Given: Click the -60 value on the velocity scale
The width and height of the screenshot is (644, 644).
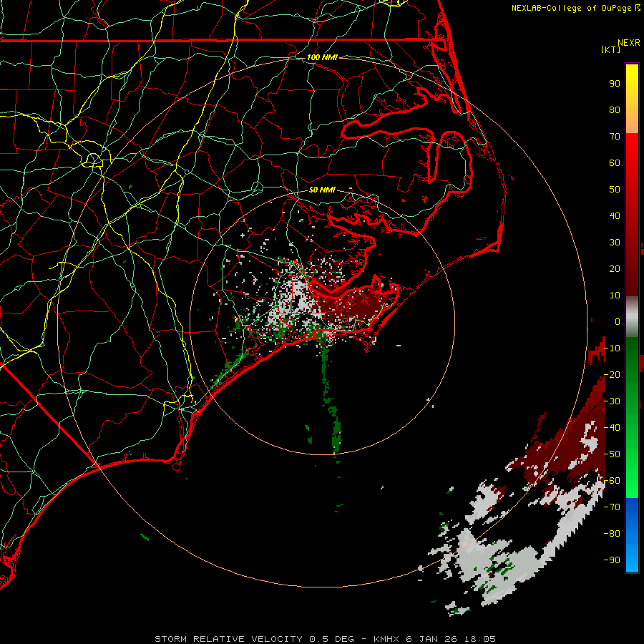Looking at the screenshot, I should [x=612, y=481].
